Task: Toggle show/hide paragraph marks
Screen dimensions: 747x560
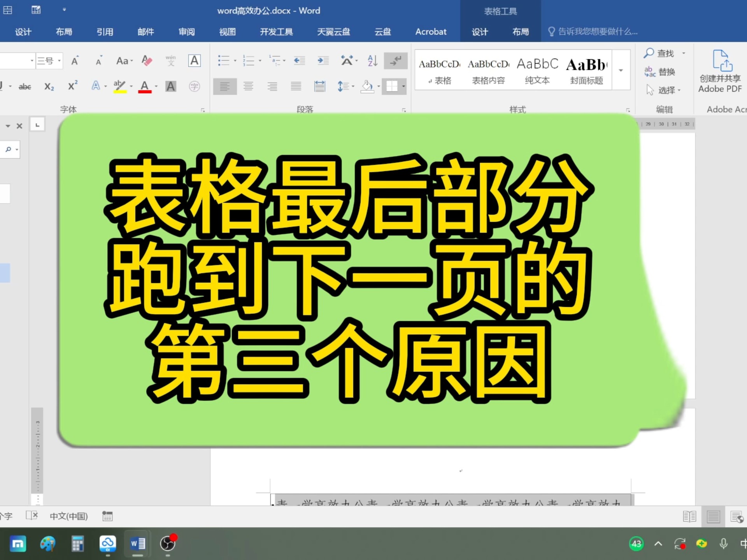Action: [396, 61]
